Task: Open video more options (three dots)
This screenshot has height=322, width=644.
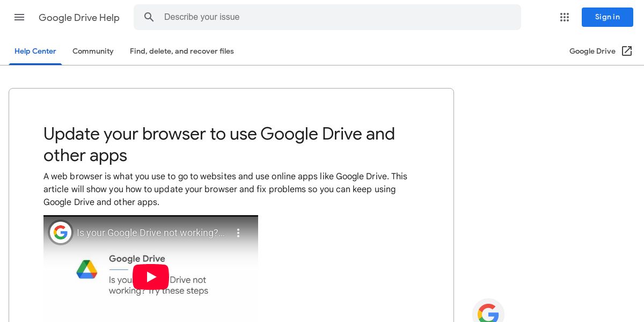Action: pos(239,233)
